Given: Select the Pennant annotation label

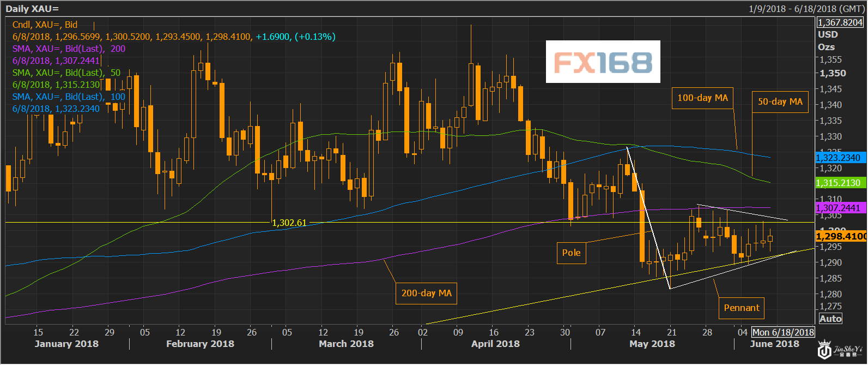Looking at the screenshot, I should (741, 308).
